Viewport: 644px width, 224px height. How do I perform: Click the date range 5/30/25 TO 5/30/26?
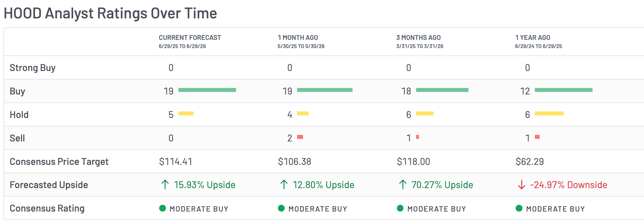[301, 46]
